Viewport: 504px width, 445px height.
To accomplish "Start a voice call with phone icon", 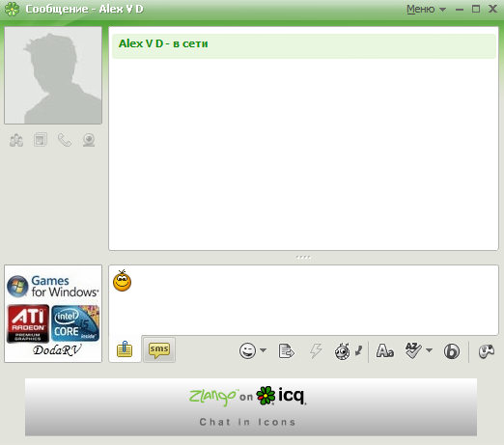I will [x=65, y=140].
